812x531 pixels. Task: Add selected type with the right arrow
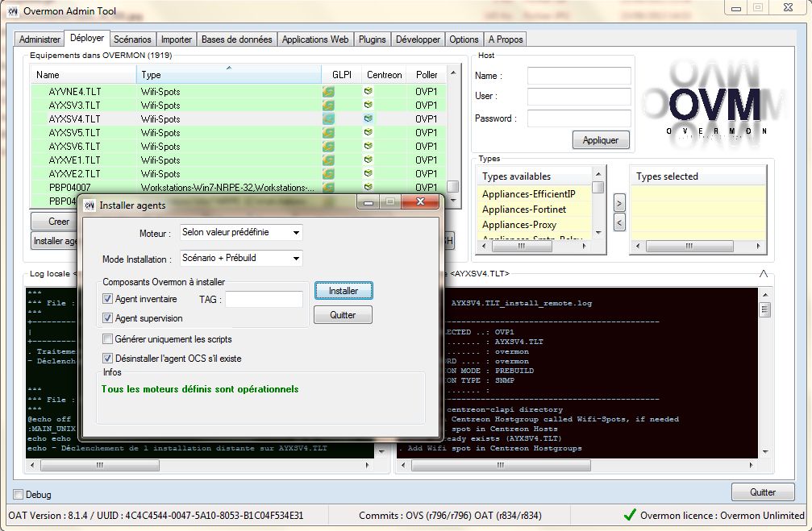pos(619,203)
